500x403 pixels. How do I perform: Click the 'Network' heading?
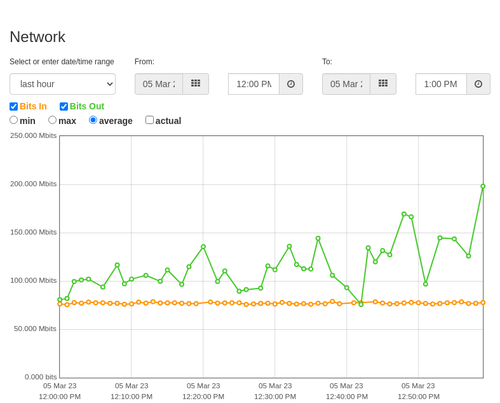37,37
